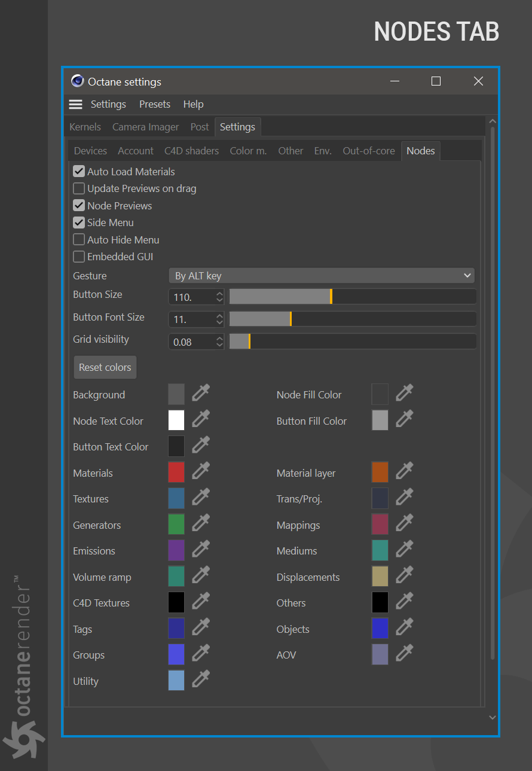Open the Presets menu
532x771 pixels.
coord(155,104)
